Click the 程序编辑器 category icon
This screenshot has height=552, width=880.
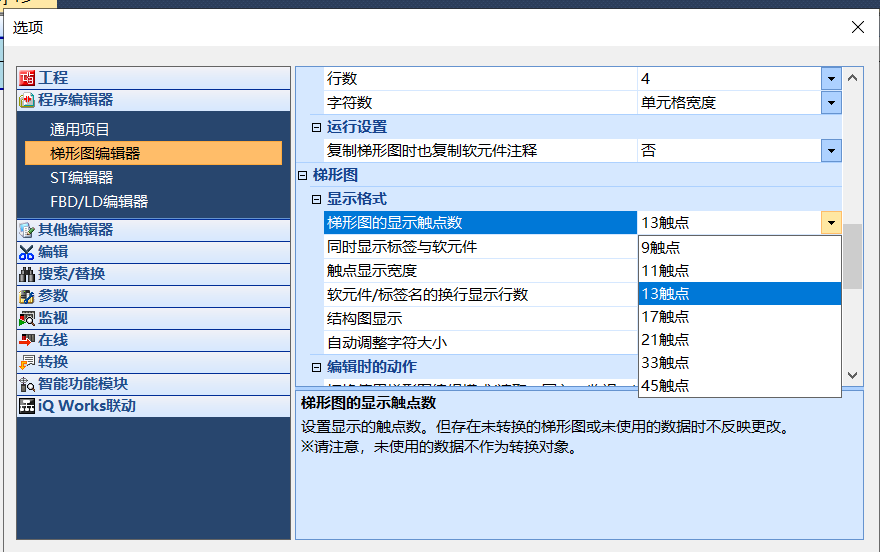[27, 100]
